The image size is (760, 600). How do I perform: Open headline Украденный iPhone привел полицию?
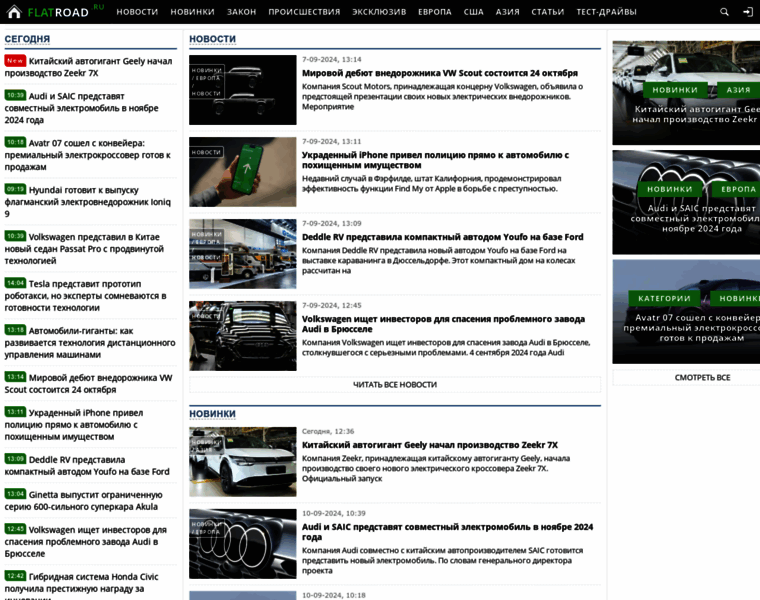(x=435, y=160)
